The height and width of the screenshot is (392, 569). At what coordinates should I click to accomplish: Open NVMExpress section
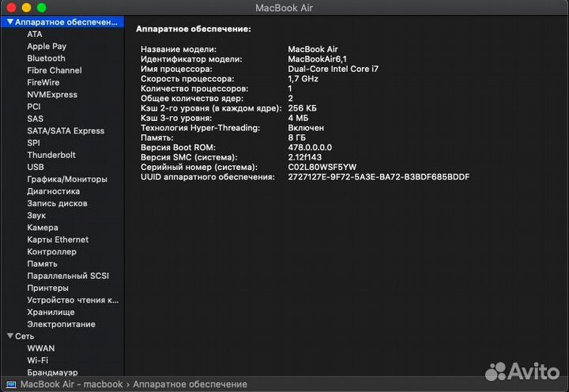52,94
